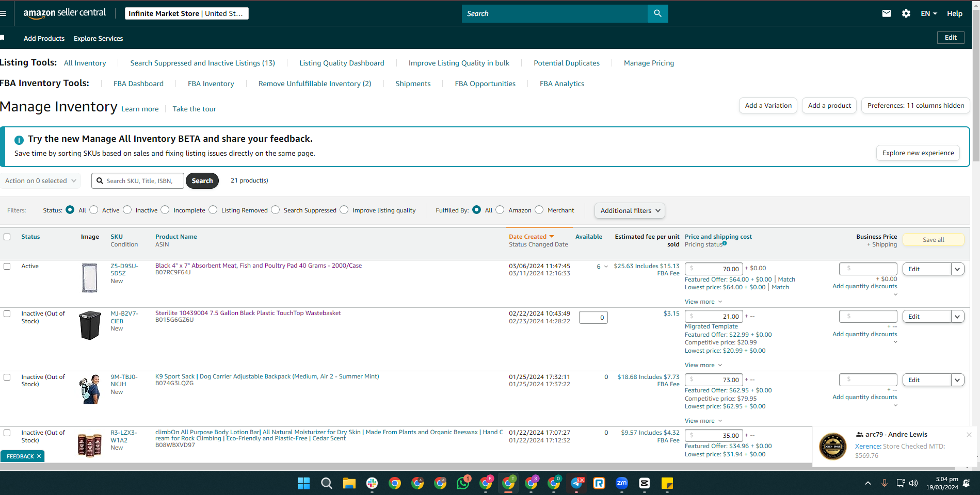Open CapCut from the taskbar

point(645,483)
